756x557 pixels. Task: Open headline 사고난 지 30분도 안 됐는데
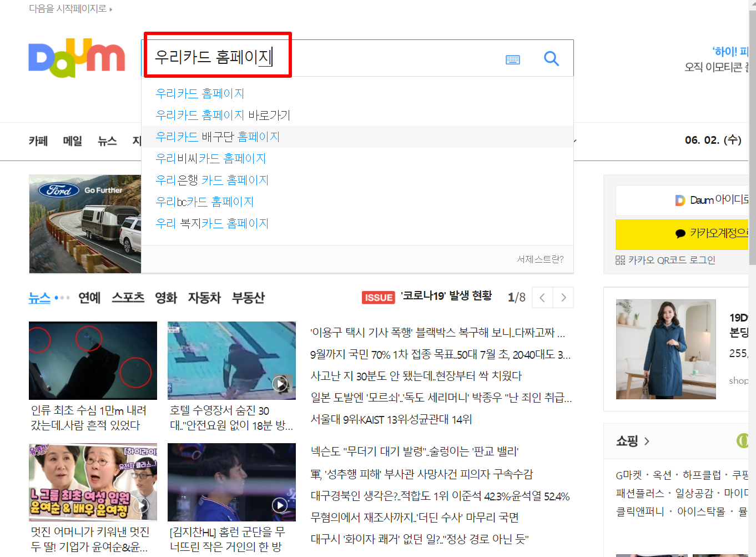tap(416, 376)
